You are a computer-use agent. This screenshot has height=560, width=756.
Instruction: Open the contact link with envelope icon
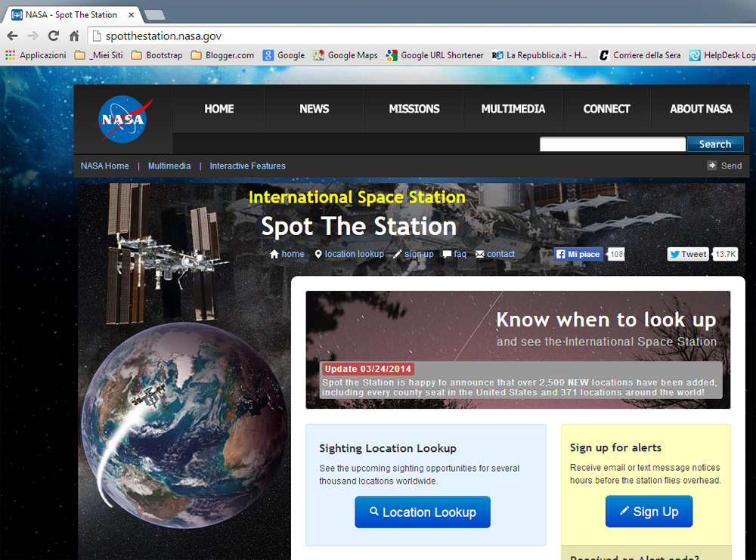pyautogui.click(x=494, y=254)
